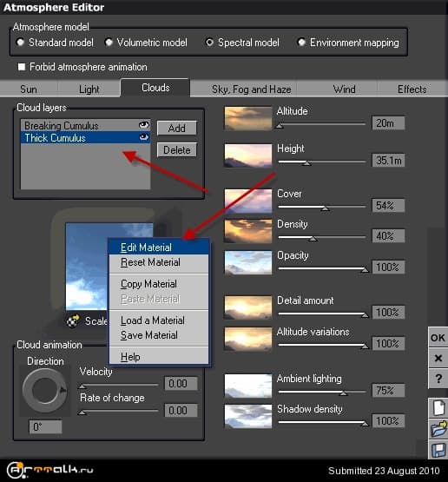Click the Opacity slider handle
Viewport: 448px width, 482px height.
(x=365, y=269)
